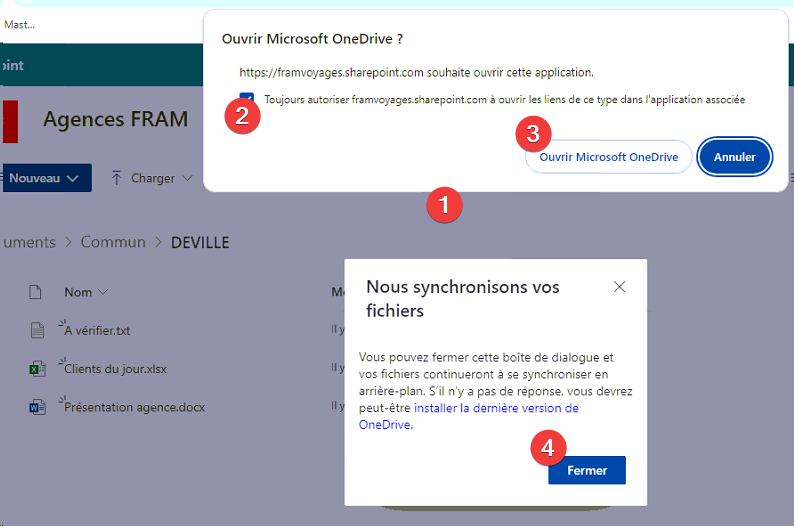The width and height of the screenshot is (794, 526).
Task: Click the Agences FRAM site title
Action: [x=115, y=119]
